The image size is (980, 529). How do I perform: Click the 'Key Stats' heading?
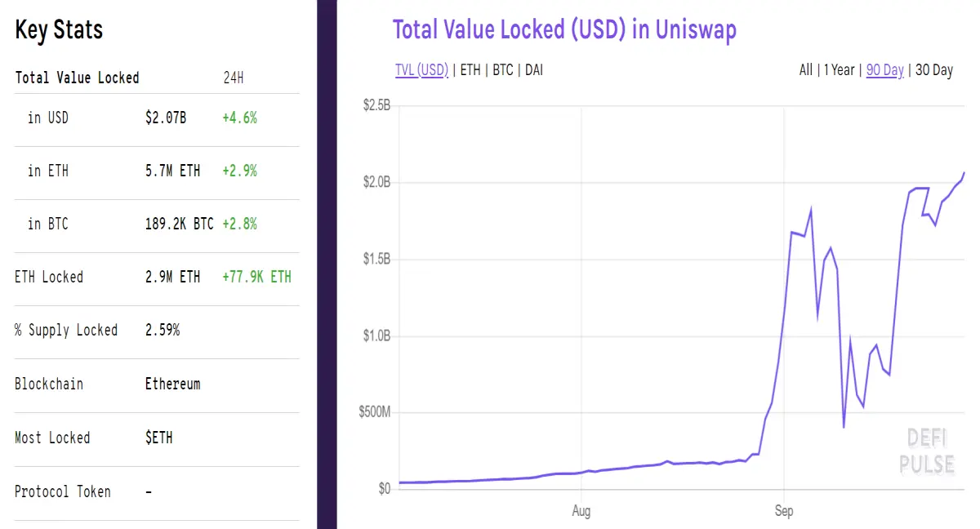click(59, 30)
